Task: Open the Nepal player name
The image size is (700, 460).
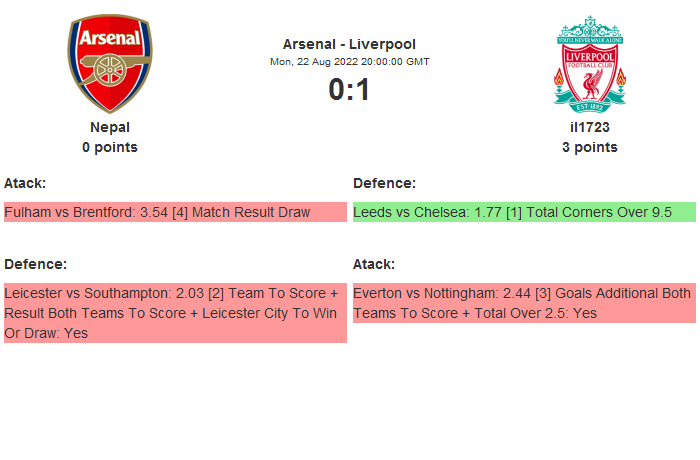Action: click(x=110, y=127)
